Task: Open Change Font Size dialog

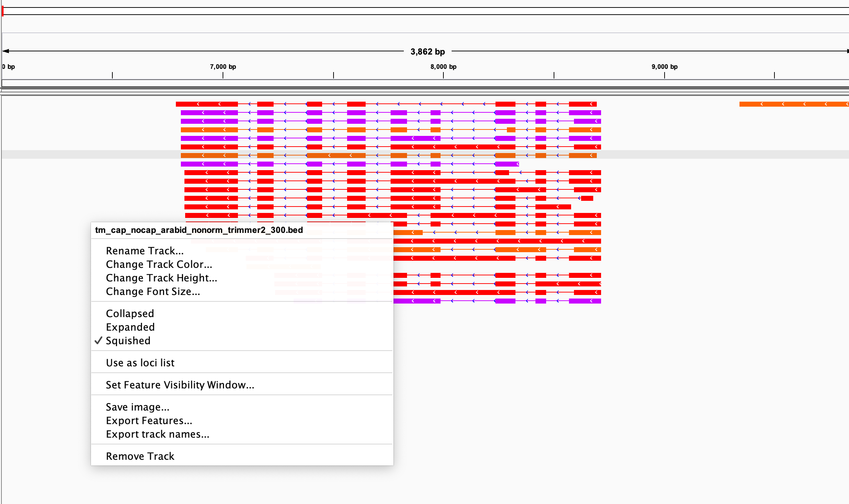Action: [153, 291]
